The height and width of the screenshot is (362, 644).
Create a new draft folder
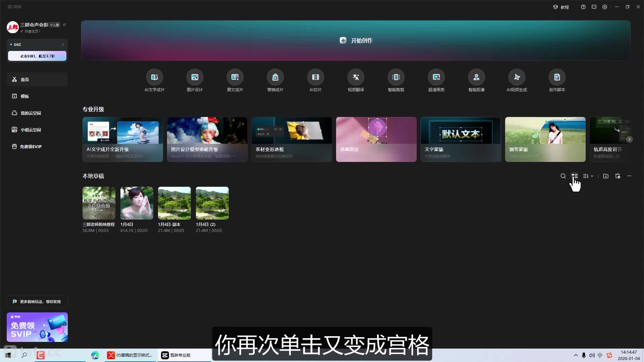pos(605,176)
